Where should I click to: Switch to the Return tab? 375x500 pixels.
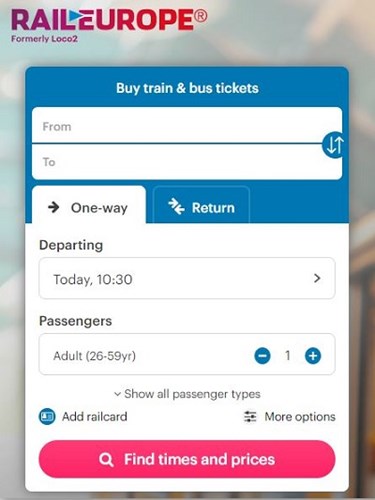[201, 204]
